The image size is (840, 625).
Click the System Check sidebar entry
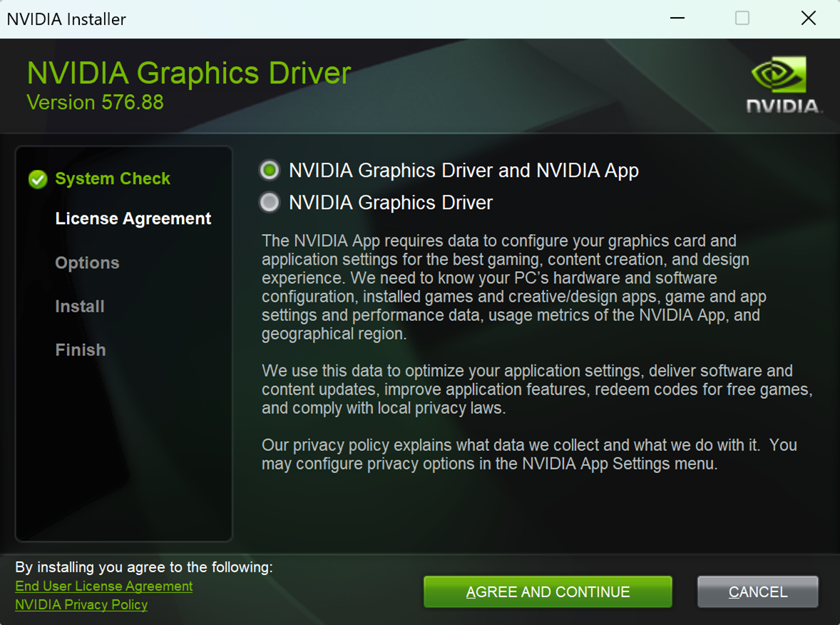[113, 178]
